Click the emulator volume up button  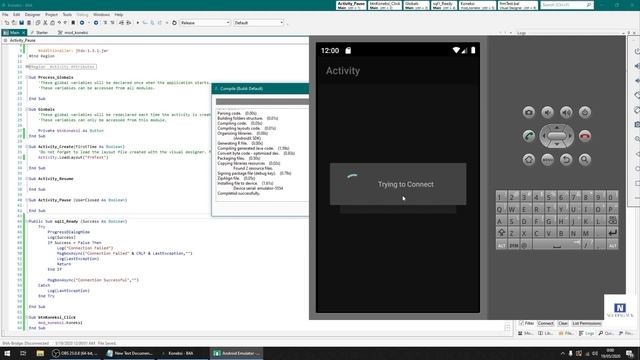(566, 112)
